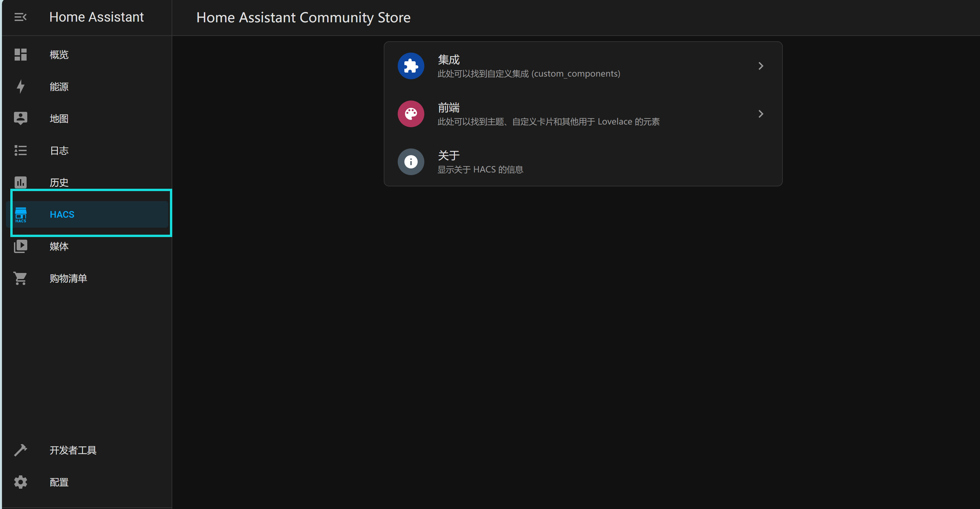The height and width of the screenshot is (509, 980).
Task: Open the 购物清单 panel
Action: pyautogui.click(x=68, y=278)
